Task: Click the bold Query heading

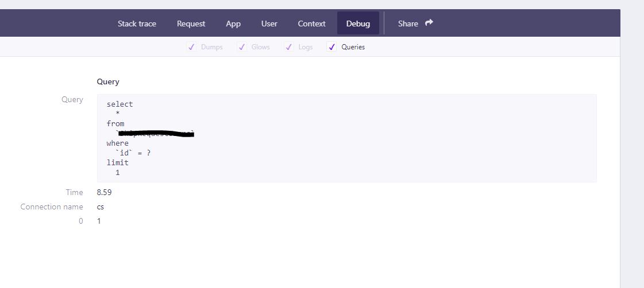Action: pyautogui.click(x=108, y=81)
